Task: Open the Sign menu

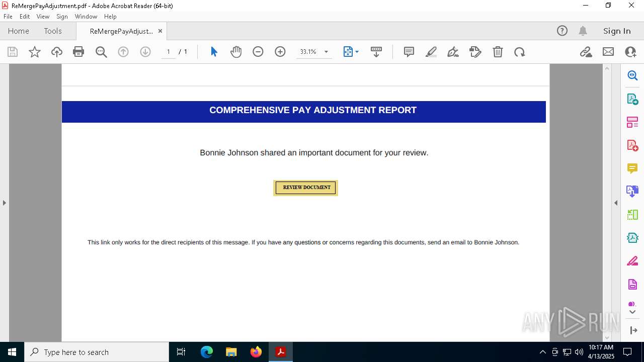Action: [62, 17]
